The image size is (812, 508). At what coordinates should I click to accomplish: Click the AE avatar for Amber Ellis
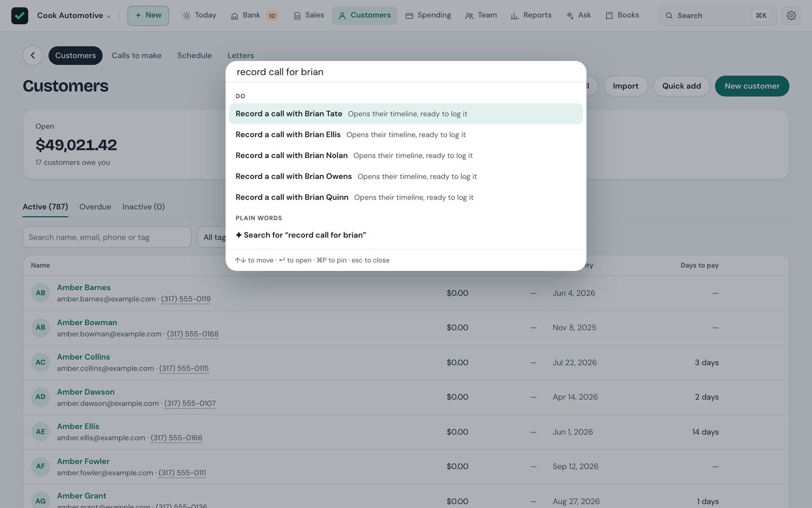tap(41, 432)
